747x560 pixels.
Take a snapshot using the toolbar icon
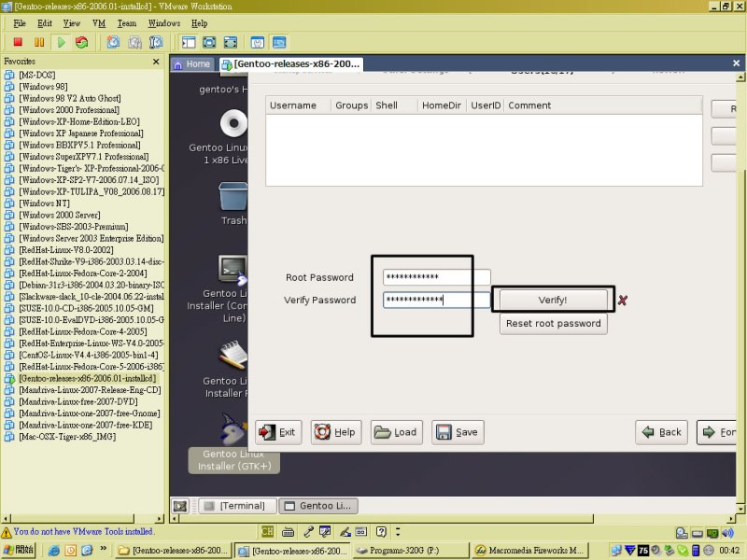113,42
